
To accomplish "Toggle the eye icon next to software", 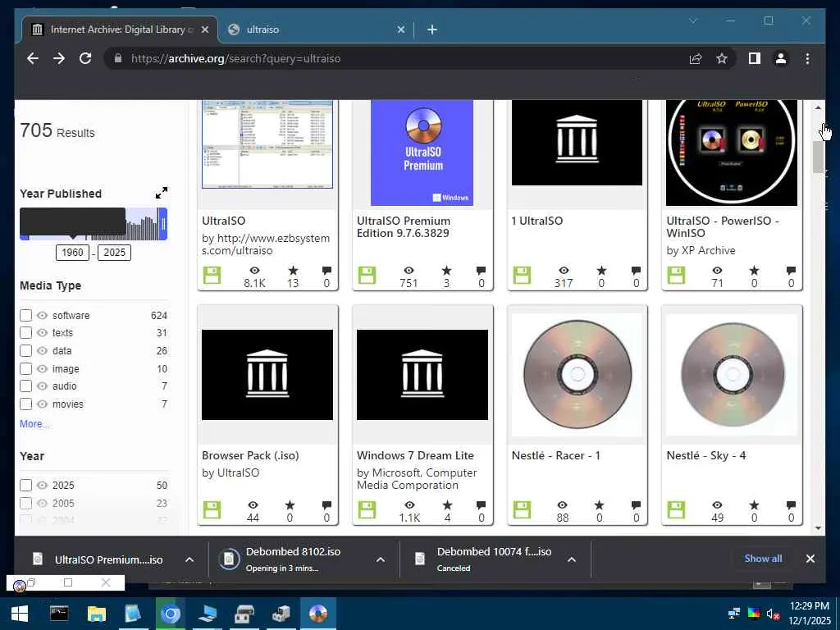I will pyautogui.click(x=43, y=316).
